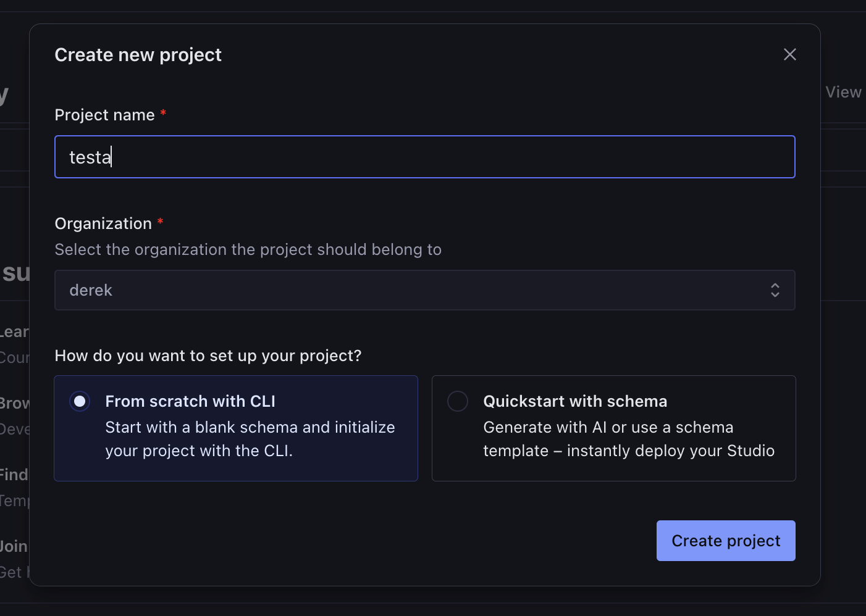The height and width of the screenshot is (616, 866).
Task: Click the typed text 'testa' in the name field
Action: click(90, 157)
